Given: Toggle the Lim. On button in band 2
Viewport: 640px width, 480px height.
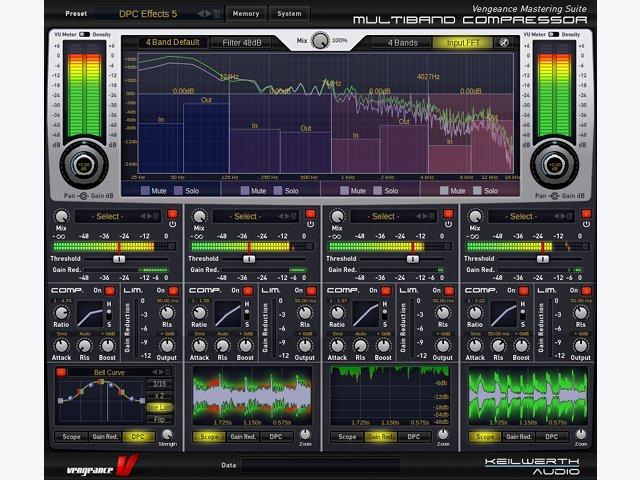Looking at the screenshot, I should pos(311,291).
